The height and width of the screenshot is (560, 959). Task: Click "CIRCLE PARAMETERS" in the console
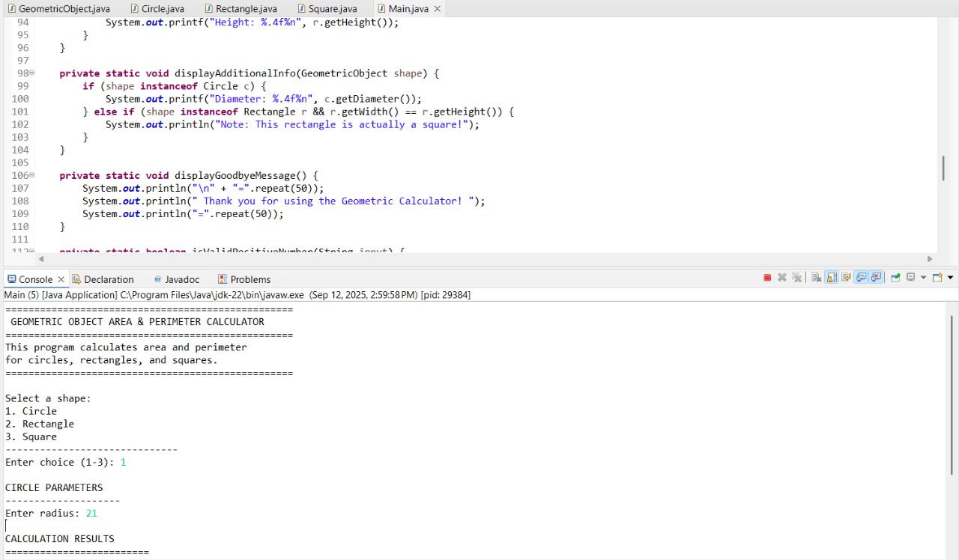coord(54,487)
